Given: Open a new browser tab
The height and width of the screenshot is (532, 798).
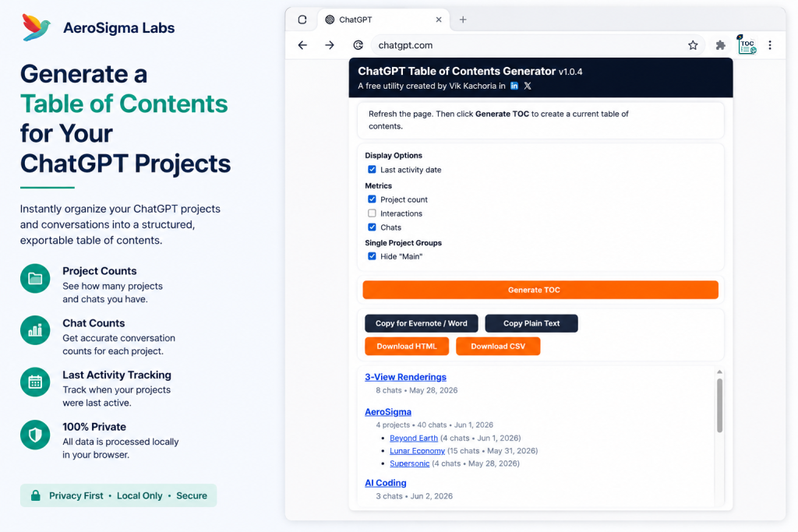Looking at the screenshot, I should [463, 19].
